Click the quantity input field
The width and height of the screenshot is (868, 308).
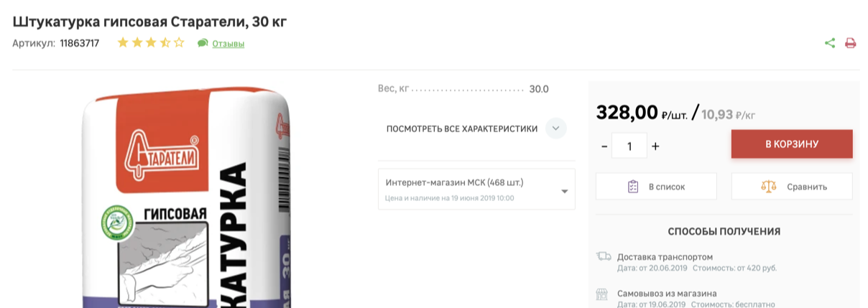click(629, 146)
